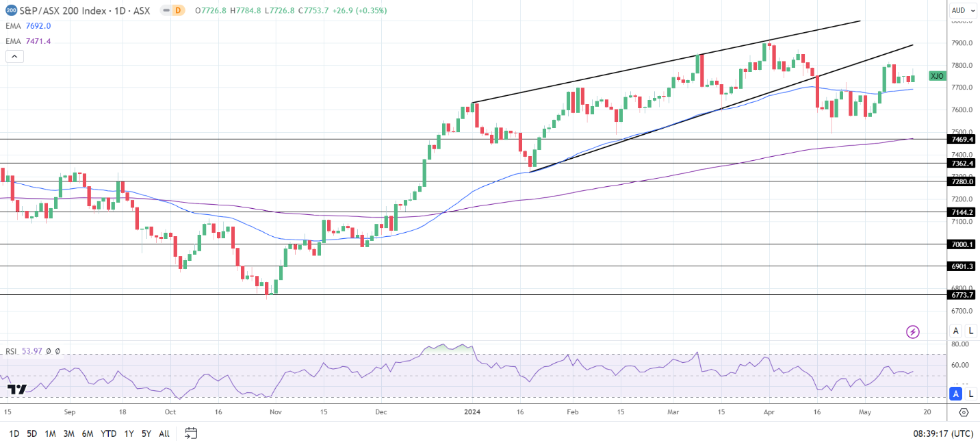Viewport: 980px width, 445px height.
Task: Set the range to 1D
Action: (x=14, y=433)
